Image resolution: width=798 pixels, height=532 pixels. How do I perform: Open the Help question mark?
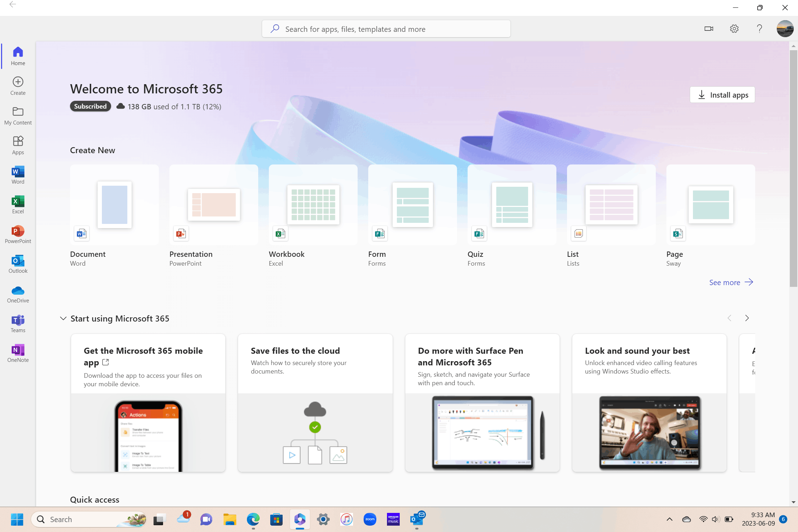(x=759, y=29)
